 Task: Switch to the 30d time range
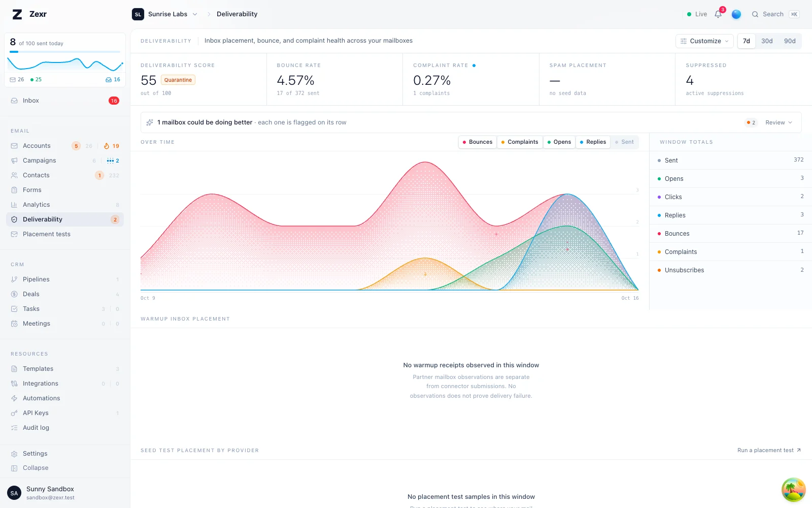pos(767,41)
